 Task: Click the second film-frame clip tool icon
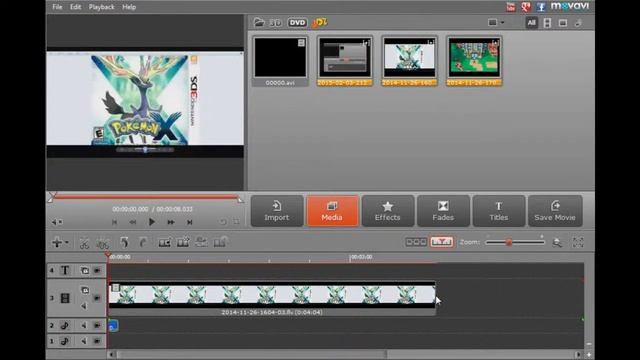pyautogui.click(x=182, y=243)
